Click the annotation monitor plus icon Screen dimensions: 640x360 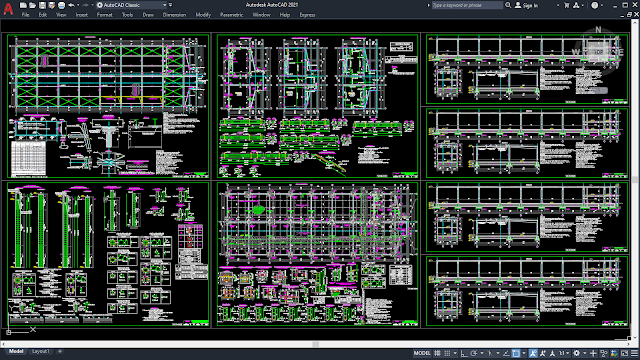coord(593,353)
